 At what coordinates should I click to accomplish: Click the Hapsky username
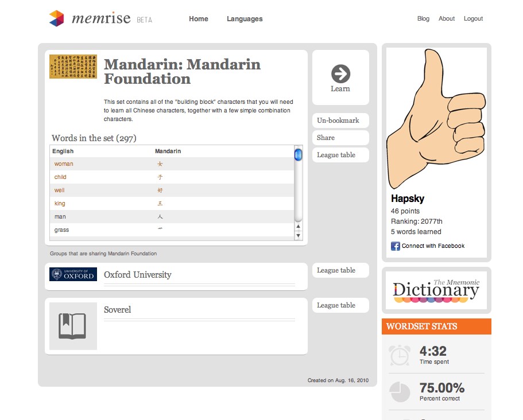[x=408, y=199]
